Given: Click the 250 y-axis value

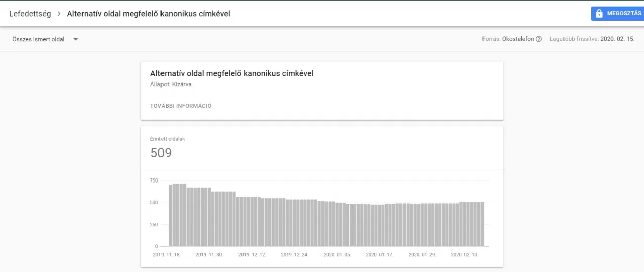Looking at the screenshot, I should (x=154, y=225).
